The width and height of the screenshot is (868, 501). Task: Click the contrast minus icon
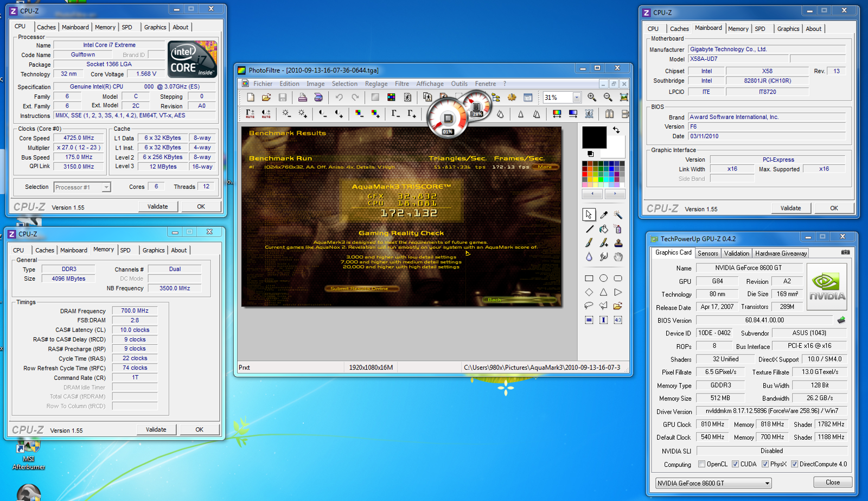point(323,113)
